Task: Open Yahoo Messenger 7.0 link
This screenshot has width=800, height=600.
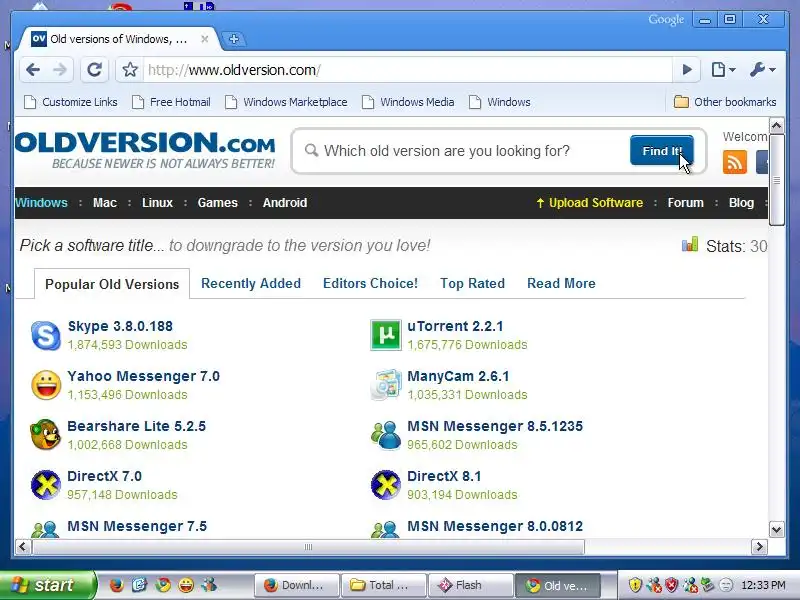Action: (143, 376)
